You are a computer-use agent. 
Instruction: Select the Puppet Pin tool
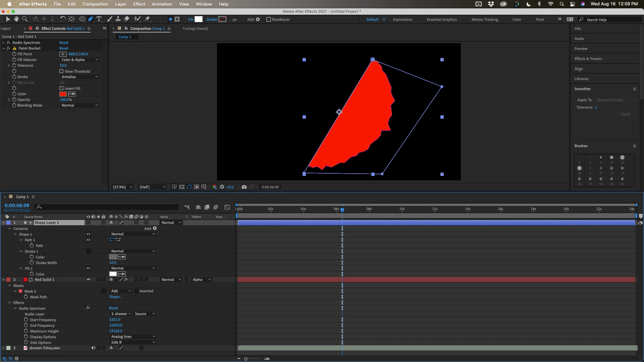[148, 19]
